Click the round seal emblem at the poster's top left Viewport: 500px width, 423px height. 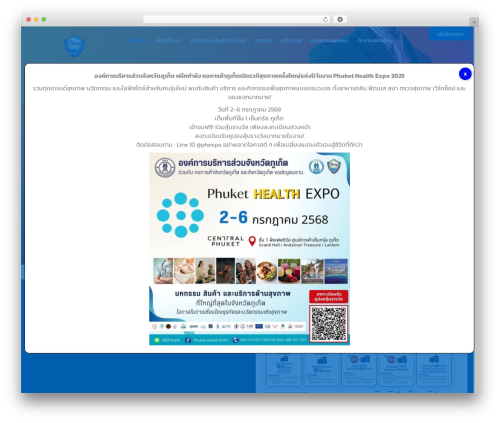[165, 168]
